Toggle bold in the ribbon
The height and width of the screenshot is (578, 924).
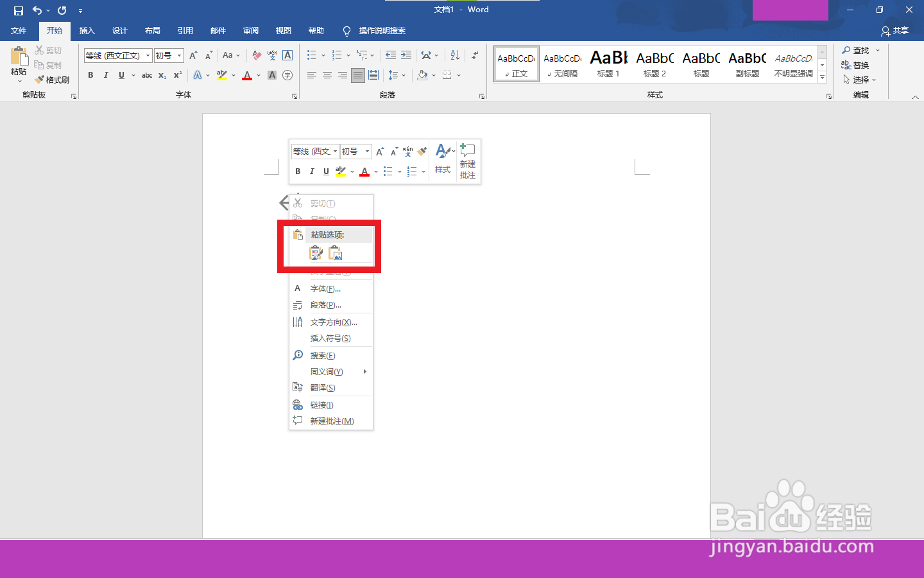pyautogui.click(x=90, y=75)
